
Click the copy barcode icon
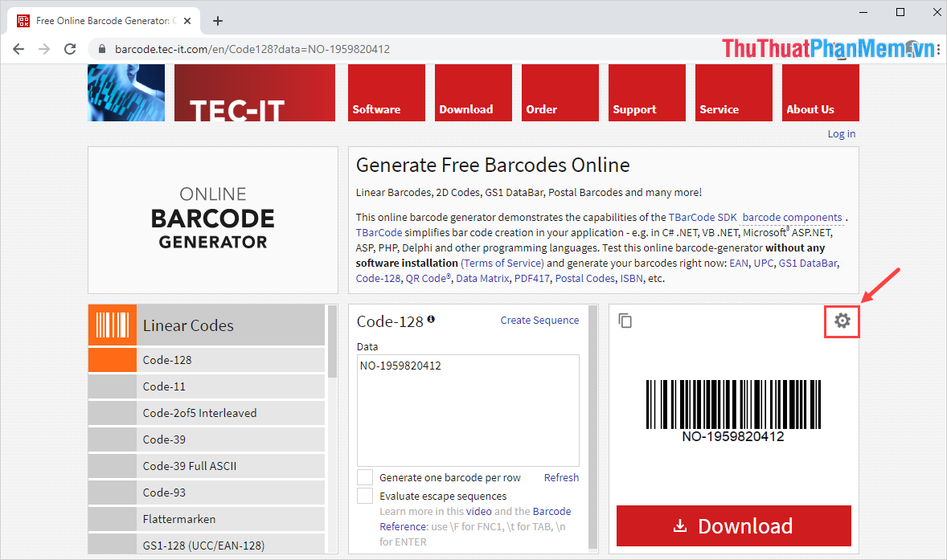625,321
